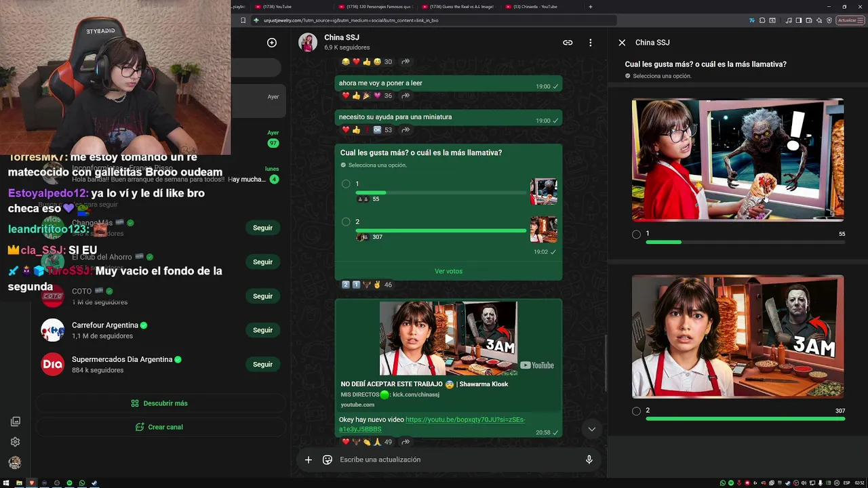Viewport: 868px width, 488px height.
Task: Open the zombie thumbnail image in details panel
Action: 738,160
